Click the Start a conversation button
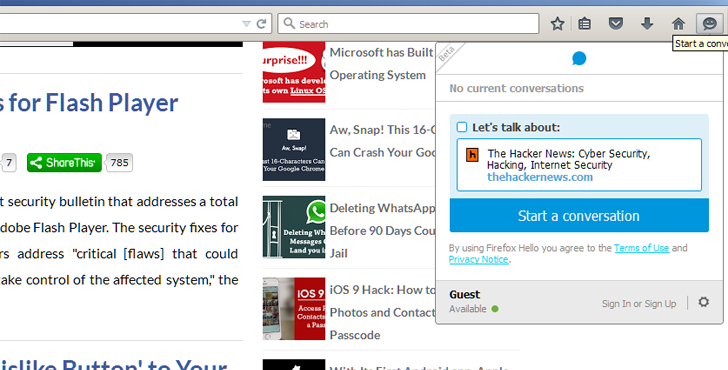 [x=579, y=215]
